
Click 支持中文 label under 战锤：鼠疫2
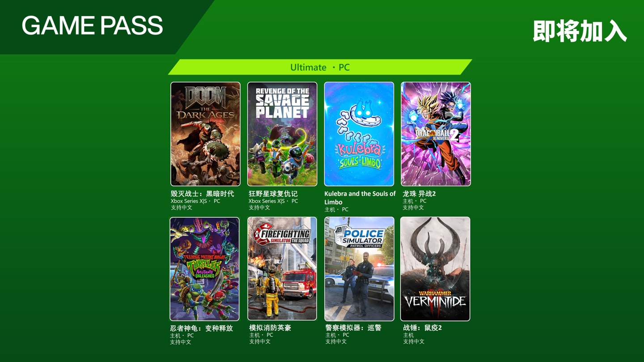click(414, 341)
